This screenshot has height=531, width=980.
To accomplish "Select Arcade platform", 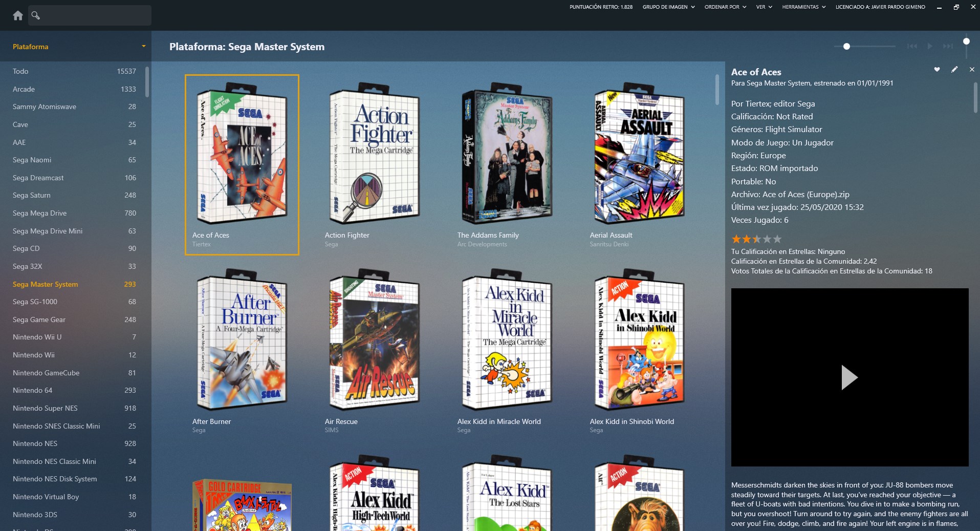I will (x=74, y=89).
